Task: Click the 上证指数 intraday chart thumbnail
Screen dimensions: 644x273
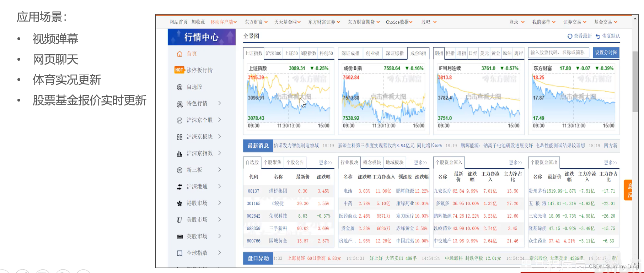Action: [x=289, y=97]
